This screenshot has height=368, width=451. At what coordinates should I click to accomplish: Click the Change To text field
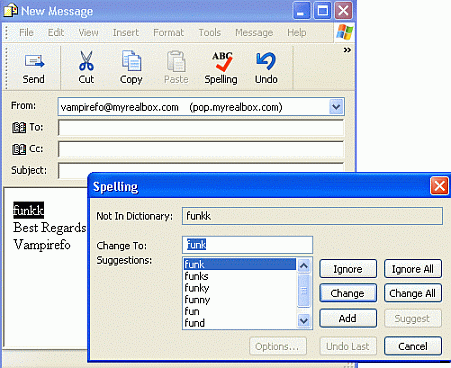tap(247, 245)
